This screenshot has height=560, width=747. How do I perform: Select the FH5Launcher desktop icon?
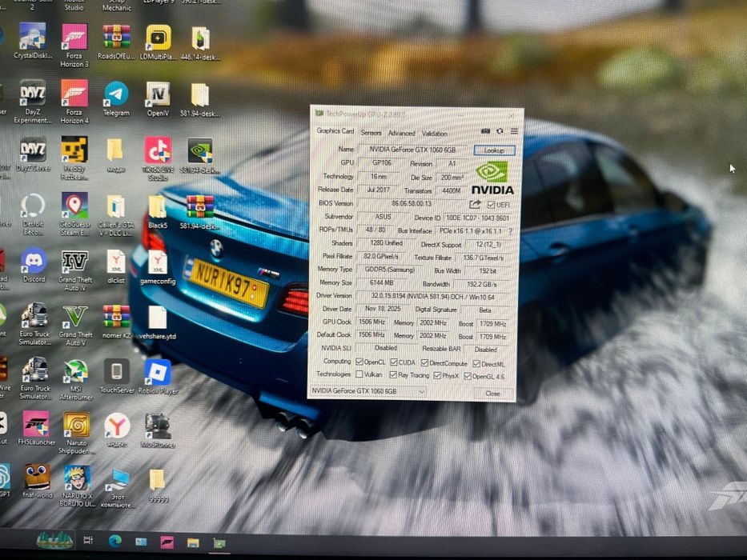[x=36, y=428]
